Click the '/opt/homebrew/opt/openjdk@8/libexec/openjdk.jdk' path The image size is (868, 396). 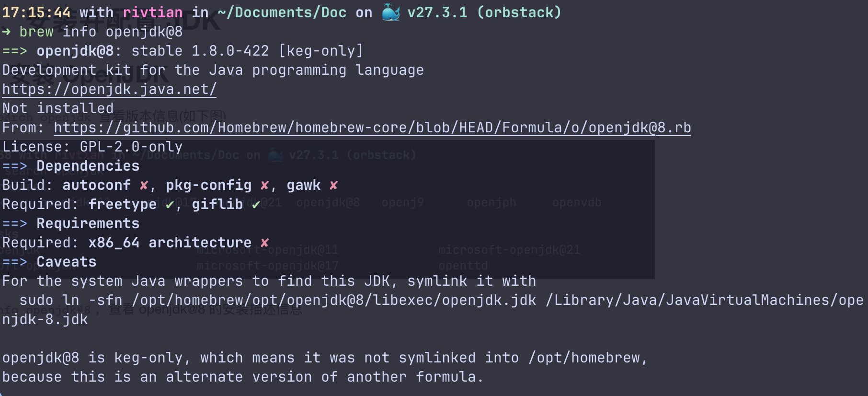tap(334, 300)
